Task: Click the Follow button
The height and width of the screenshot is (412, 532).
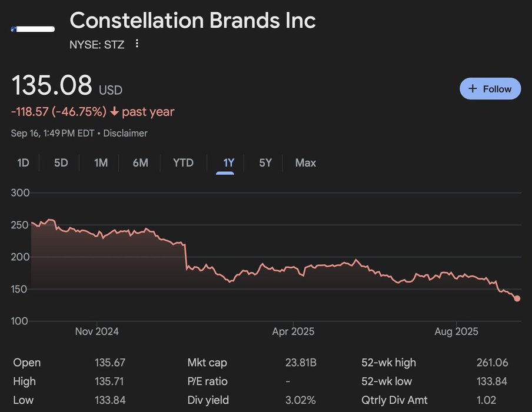Action: [490, 89]
